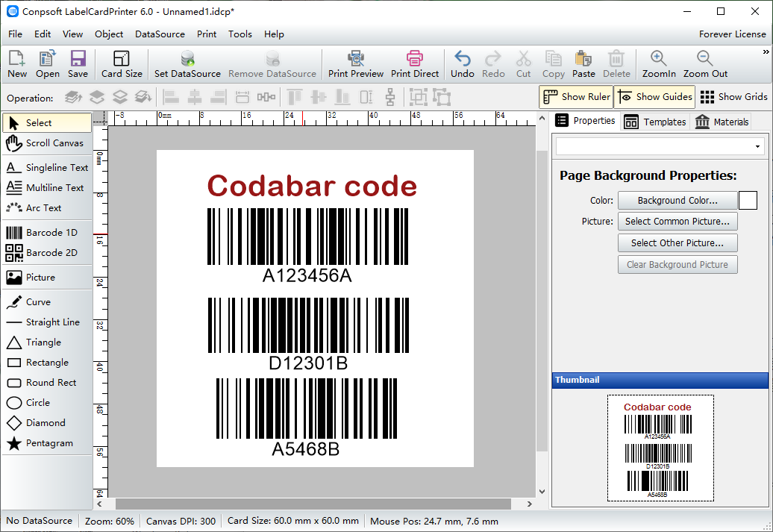The width and height of the screenshot is (773, 532).
Task: Pick the Straight Line tool
Action: (47, 322)
